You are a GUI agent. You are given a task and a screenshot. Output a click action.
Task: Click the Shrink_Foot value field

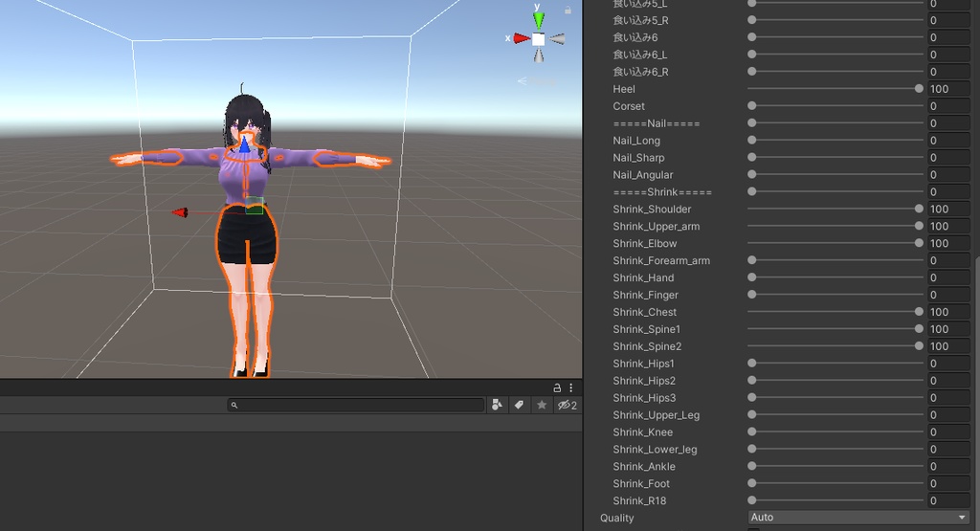tap(948, 483)
